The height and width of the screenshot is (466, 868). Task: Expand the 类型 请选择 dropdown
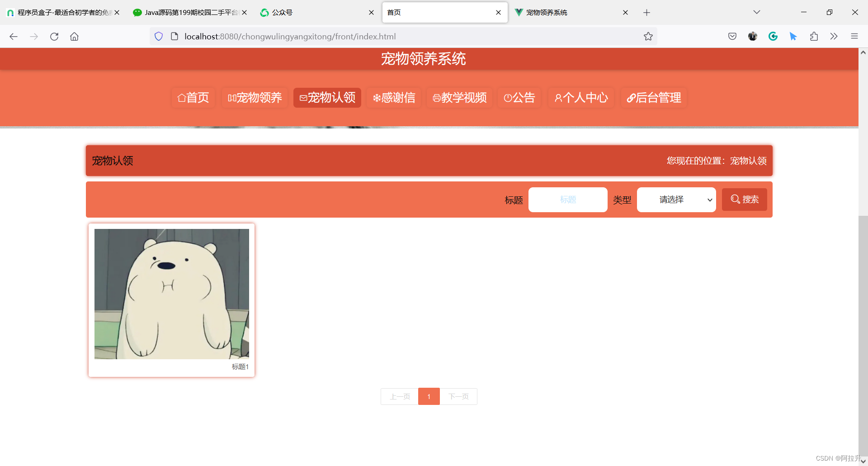[x=676, y=200]
